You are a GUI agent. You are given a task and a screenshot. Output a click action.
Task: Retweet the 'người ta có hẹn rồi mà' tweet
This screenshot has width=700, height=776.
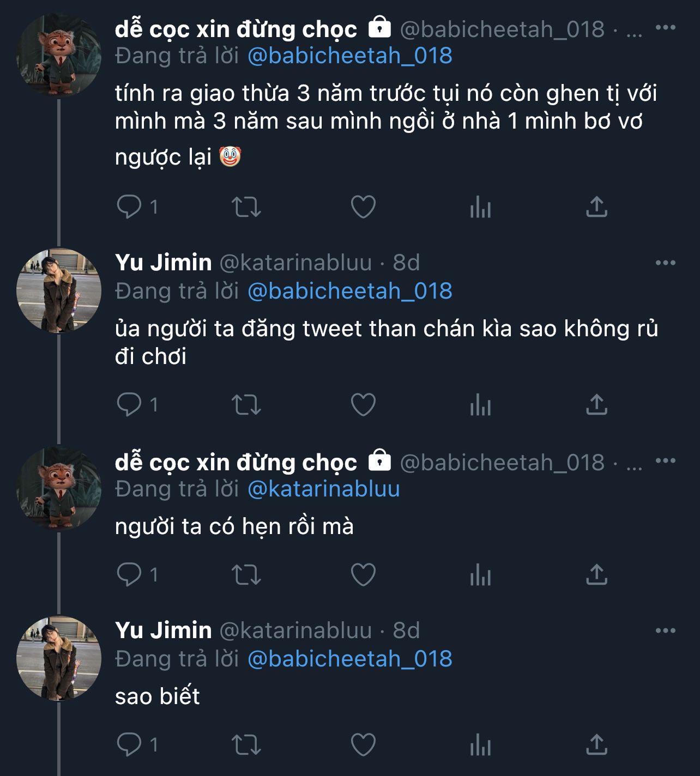tap(246, 575)
